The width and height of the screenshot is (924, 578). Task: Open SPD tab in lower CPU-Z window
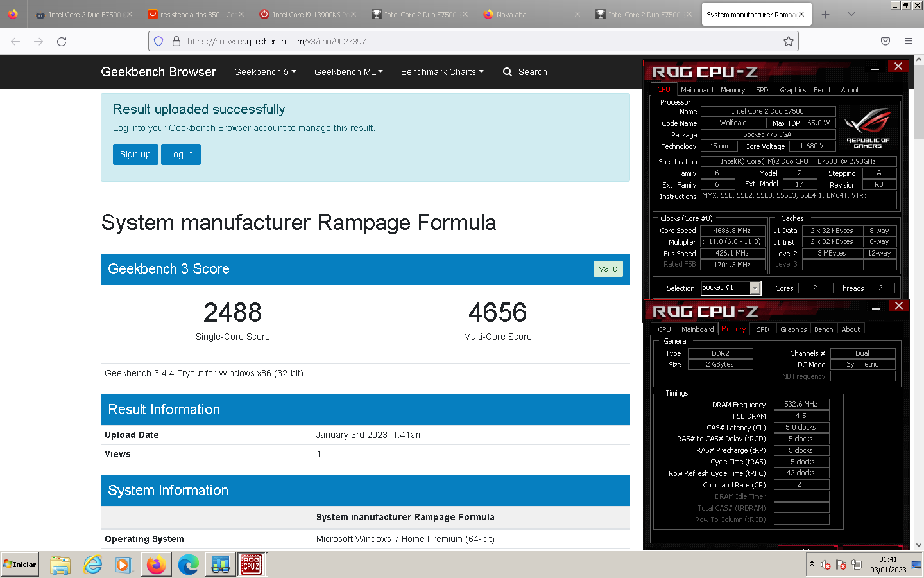click(x=763, y=329)
